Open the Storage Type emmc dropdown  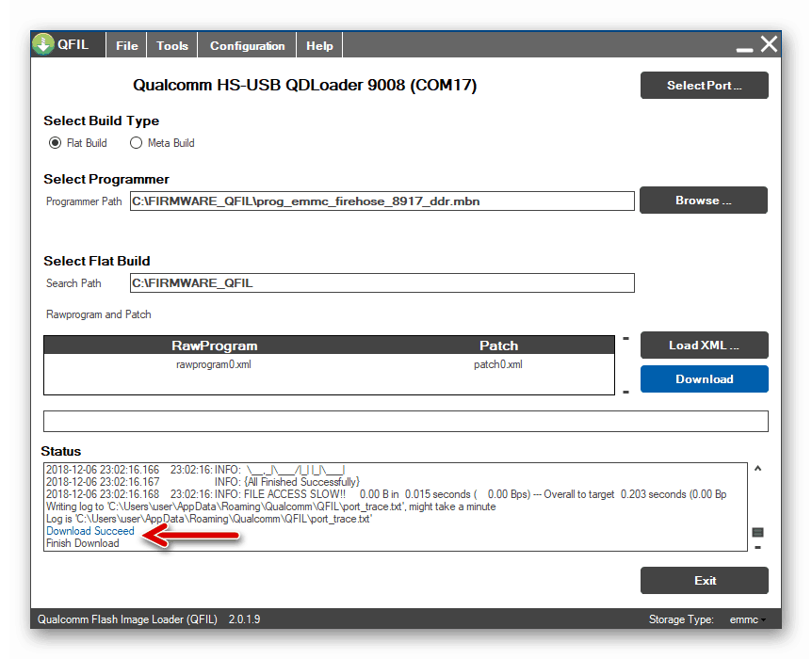pyautogui.click(x=747, y=619)
